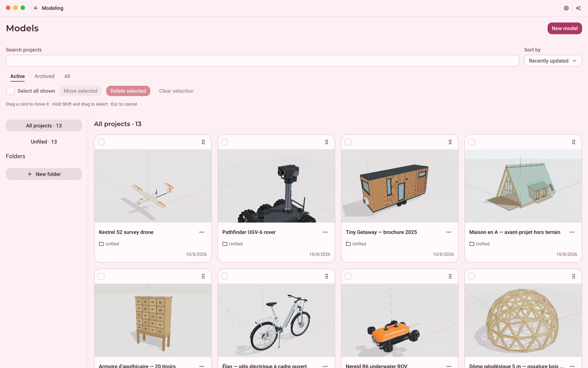Open more options for Tiny Getaway brochure 2025
The height and width of the screenshot is (368, 588).
[x=449, y=232]
